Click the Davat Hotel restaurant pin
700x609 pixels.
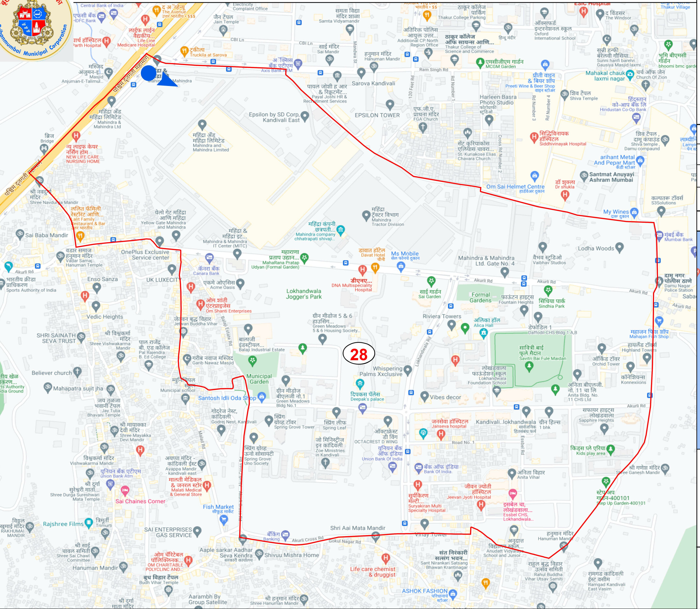click(x=375, y=268)
